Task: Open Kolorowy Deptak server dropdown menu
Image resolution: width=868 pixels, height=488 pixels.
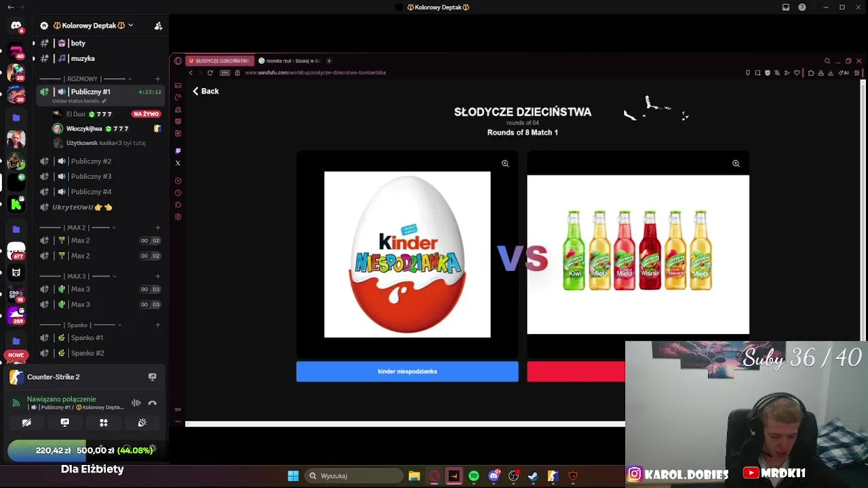Action: [x=130, y=26]
